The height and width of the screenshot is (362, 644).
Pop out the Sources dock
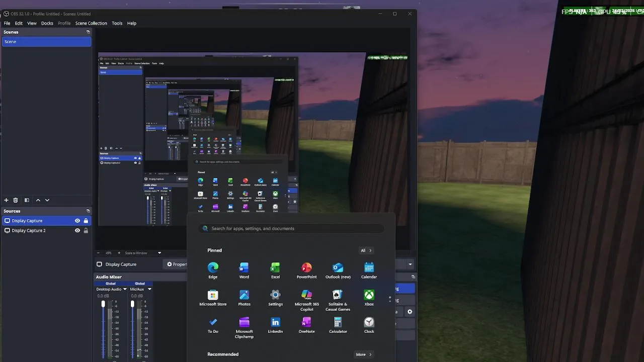tap(88, 211)
